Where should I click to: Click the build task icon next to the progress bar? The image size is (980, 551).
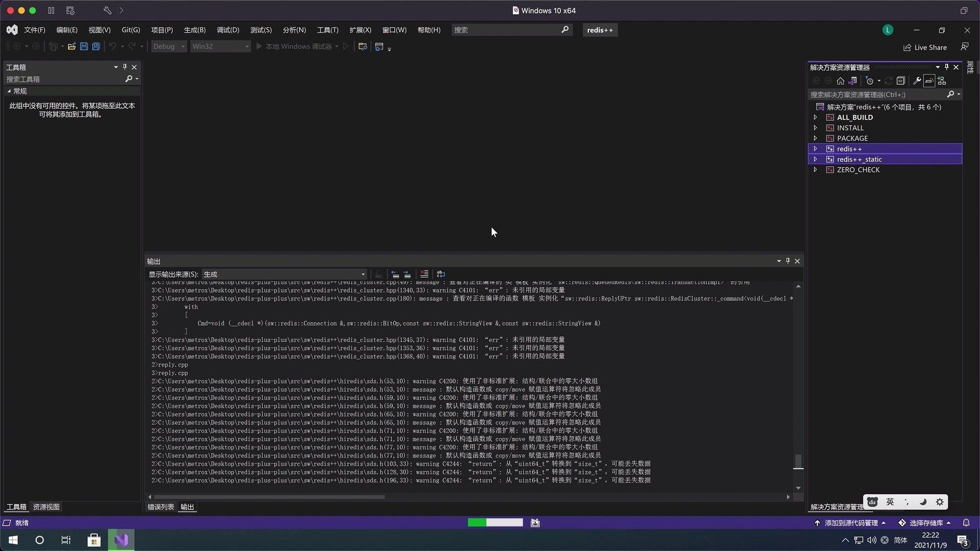pos(535,523)
